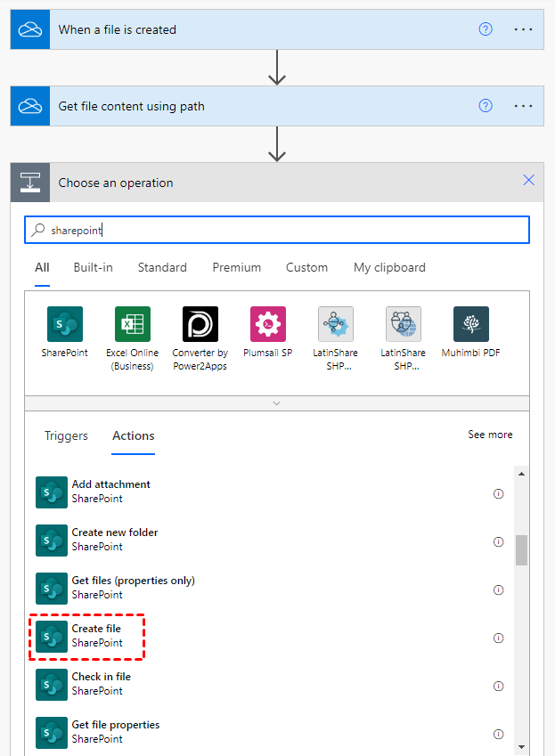
Task: Show info for the 'Add attachment' action
Action: pos(498,493)
